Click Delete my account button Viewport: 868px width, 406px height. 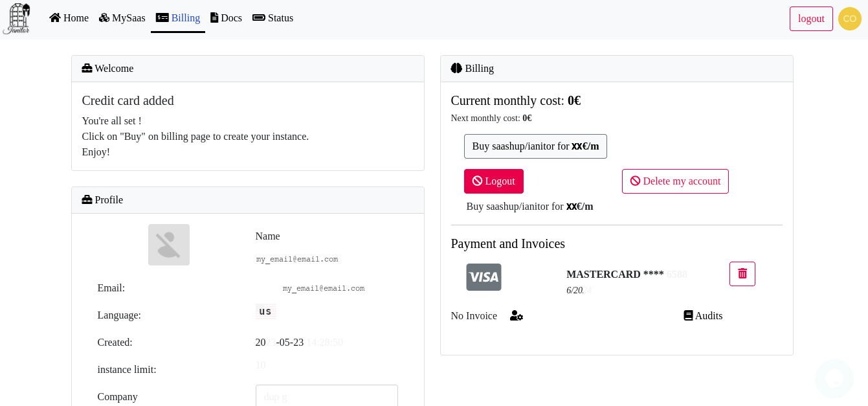(675, 181)
